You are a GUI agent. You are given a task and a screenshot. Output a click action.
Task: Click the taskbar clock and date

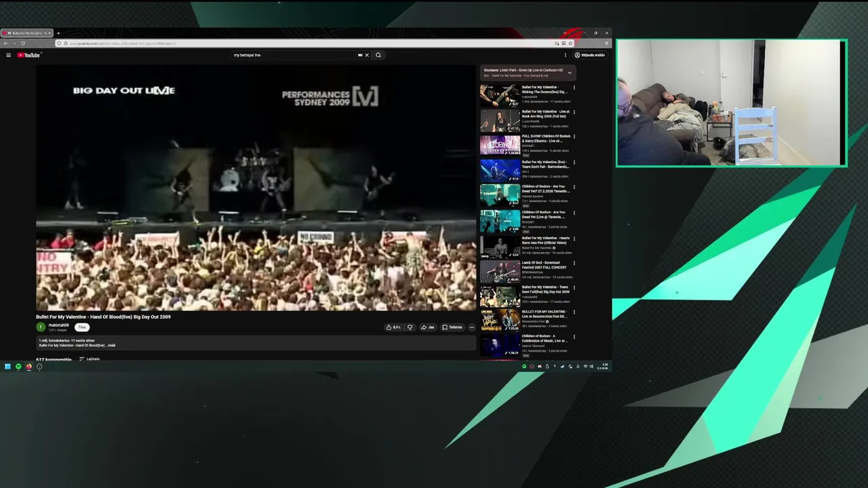603,367
